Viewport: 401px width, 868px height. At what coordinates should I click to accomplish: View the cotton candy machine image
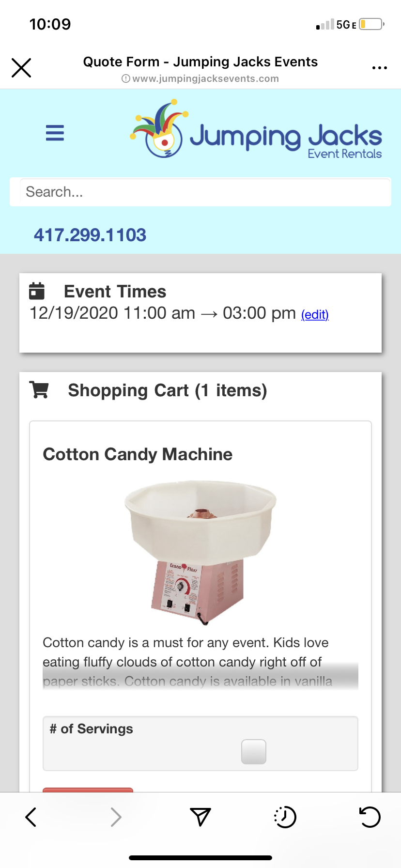pyautogui.click(x=200, y=551)
